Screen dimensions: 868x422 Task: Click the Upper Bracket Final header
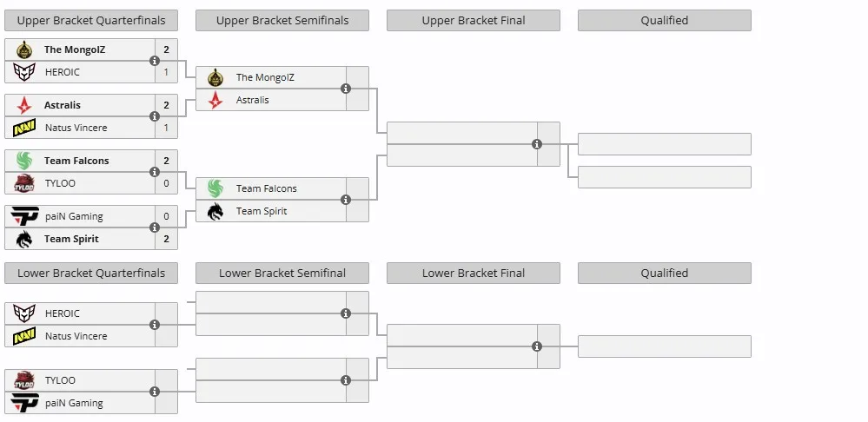point(474,21)
